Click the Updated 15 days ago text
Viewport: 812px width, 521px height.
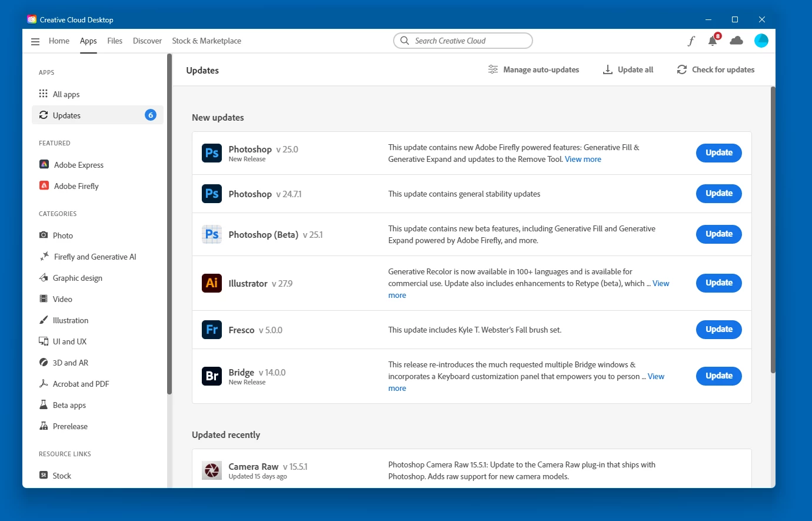[258, 476]
